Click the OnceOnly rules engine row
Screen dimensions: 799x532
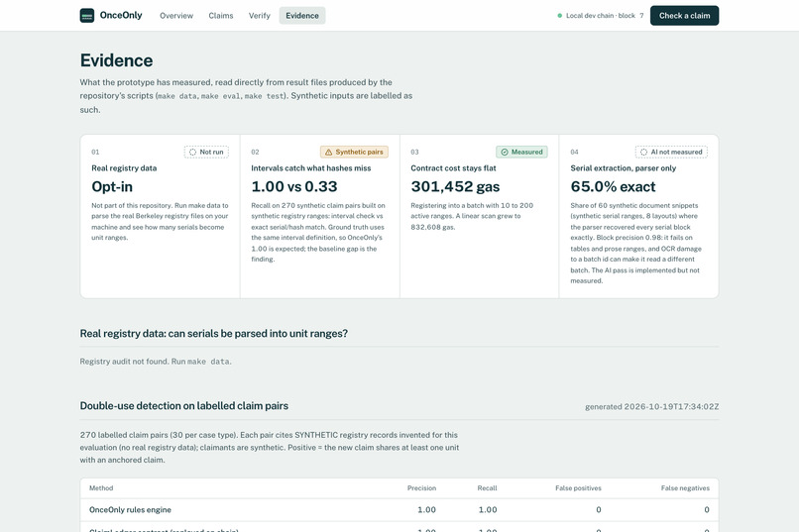(399, 509)
